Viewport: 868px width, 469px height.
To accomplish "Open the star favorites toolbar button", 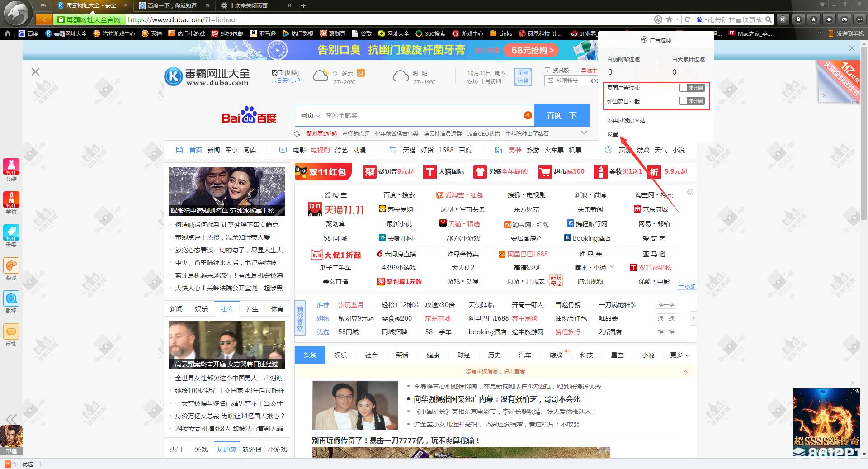I will (814, 19).
